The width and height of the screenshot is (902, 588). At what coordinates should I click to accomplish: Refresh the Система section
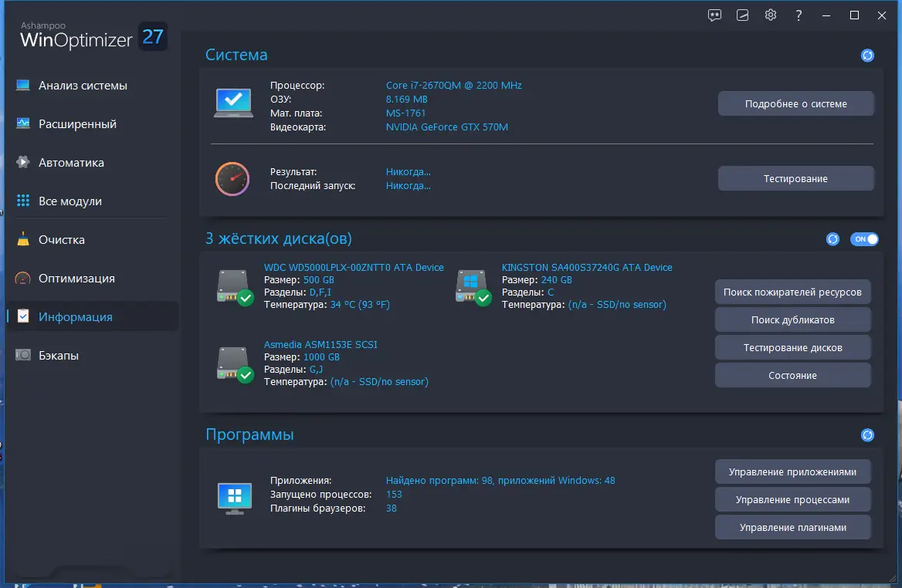click(867, 56)
